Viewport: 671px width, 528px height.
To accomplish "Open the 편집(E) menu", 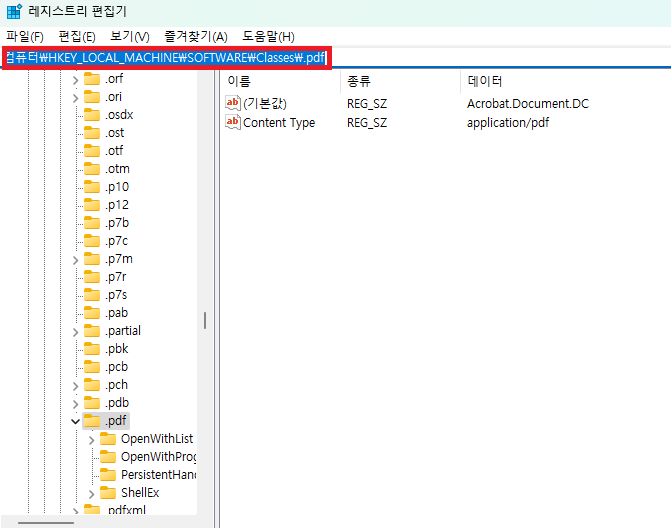I will (x=77, y=37).
